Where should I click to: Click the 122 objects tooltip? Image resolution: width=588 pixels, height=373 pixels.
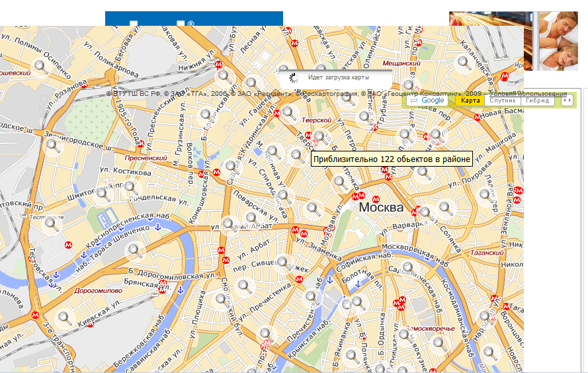[392, 159]
